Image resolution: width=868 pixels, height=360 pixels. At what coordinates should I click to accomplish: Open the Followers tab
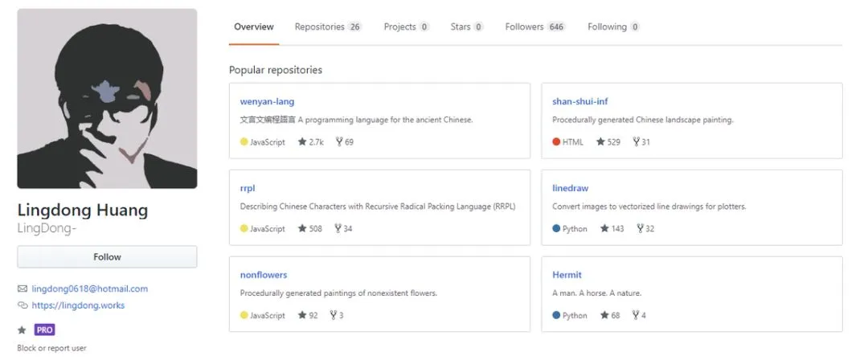[x=534, y=27]
